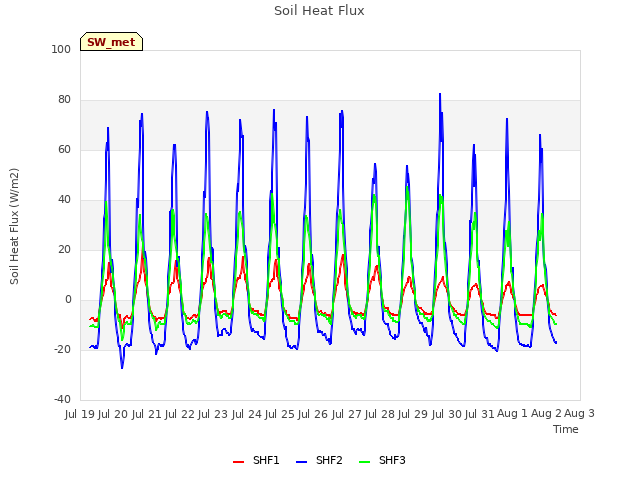The image size is (640, 480).
Task: Toggle SHF3 series in the legend
Action: pyautogui.click(x=382, y=460)
